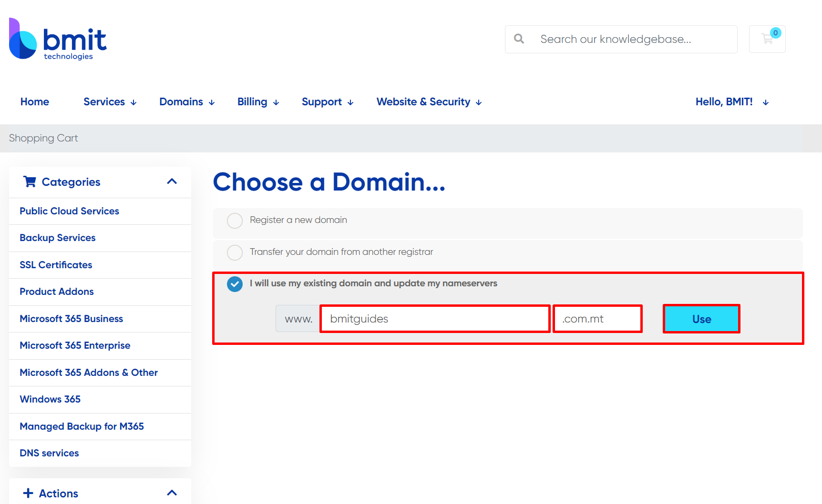Open Microsoft 365 Addons & Other category
The image size is (822, 504).
100,373
